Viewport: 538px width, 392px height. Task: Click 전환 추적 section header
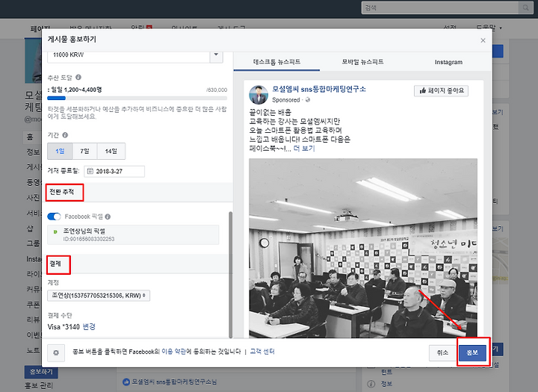pos(62,192)
